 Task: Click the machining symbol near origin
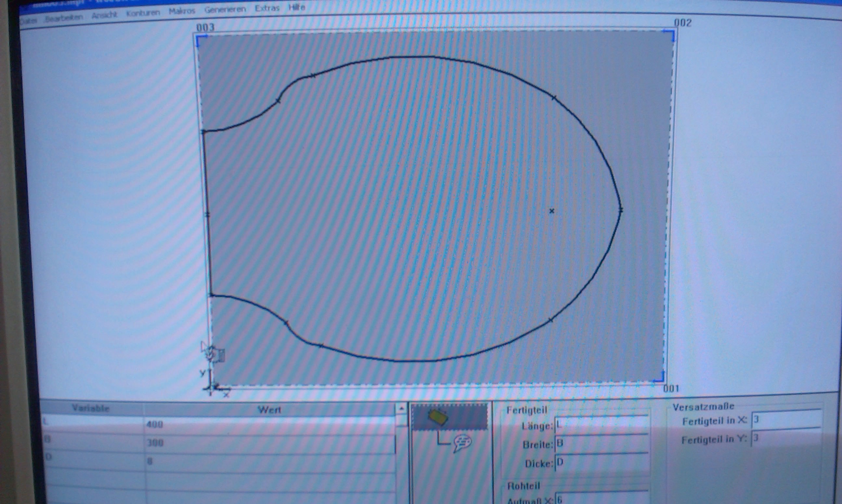pyautogui.click(x=213, y=354)
